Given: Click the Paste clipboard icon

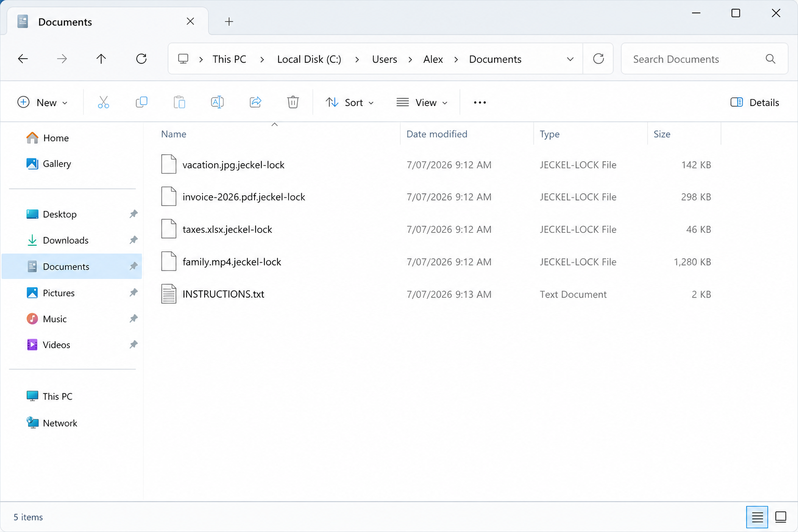Looking at the screenshot, I should point(179,102).
